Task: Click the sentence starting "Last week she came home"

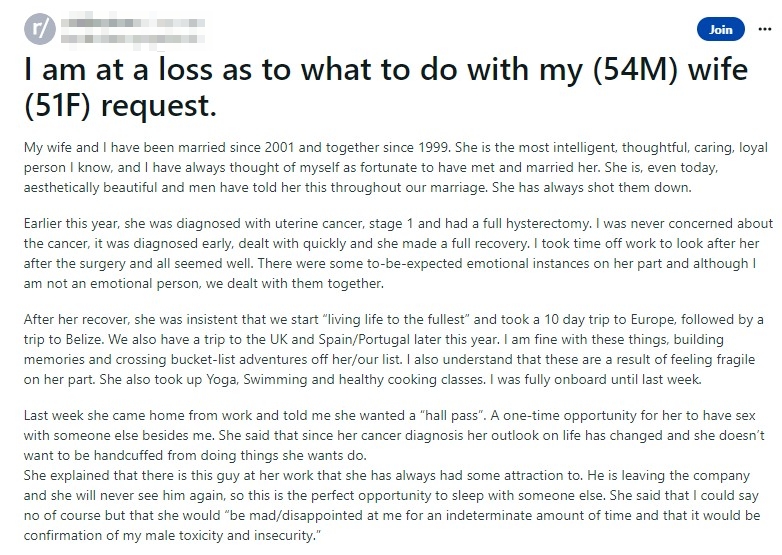Action: click(x=394, y=435)
